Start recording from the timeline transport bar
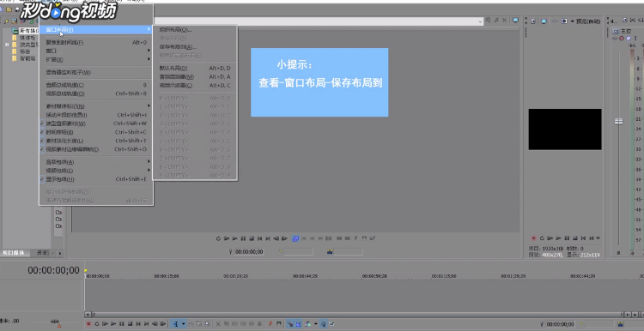 click(x=88, y=324)
